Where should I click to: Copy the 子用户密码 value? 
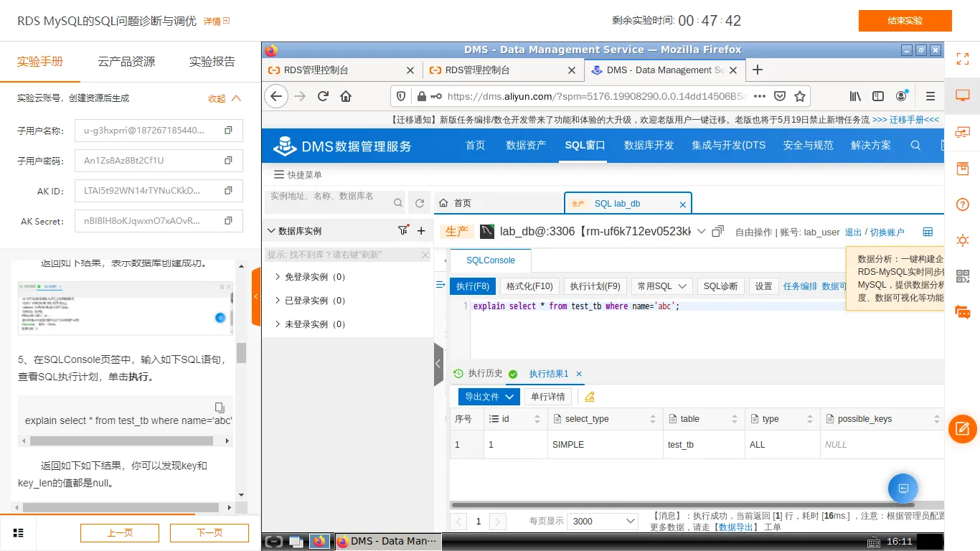[x=228, y=161]
